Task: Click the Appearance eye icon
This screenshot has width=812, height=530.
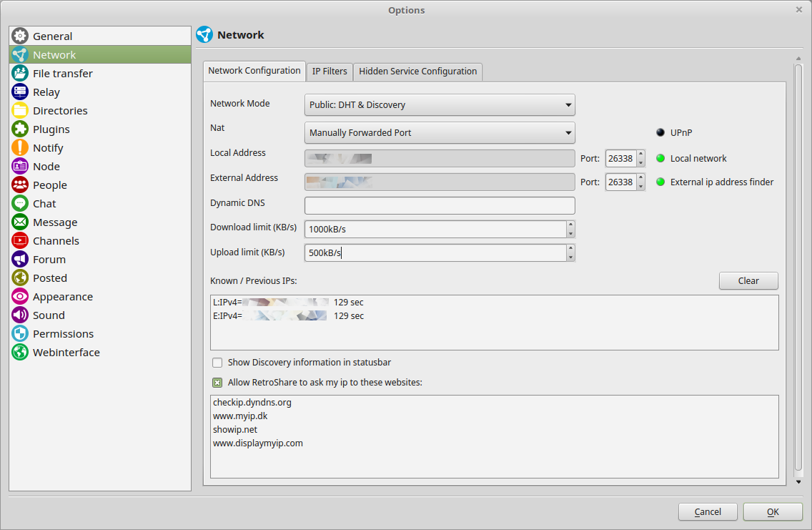Action: (x=20, y=296)
